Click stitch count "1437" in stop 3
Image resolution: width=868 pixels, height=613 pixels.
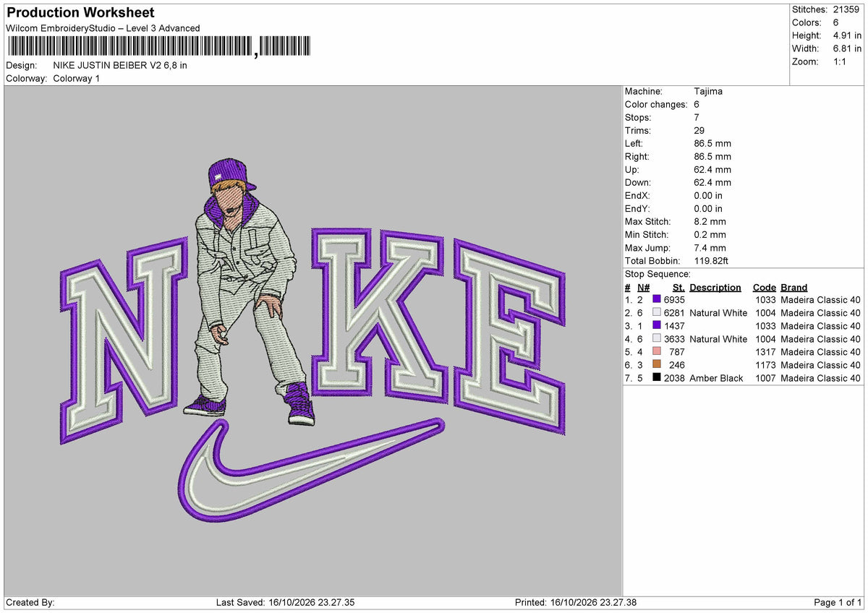point(674,326)
